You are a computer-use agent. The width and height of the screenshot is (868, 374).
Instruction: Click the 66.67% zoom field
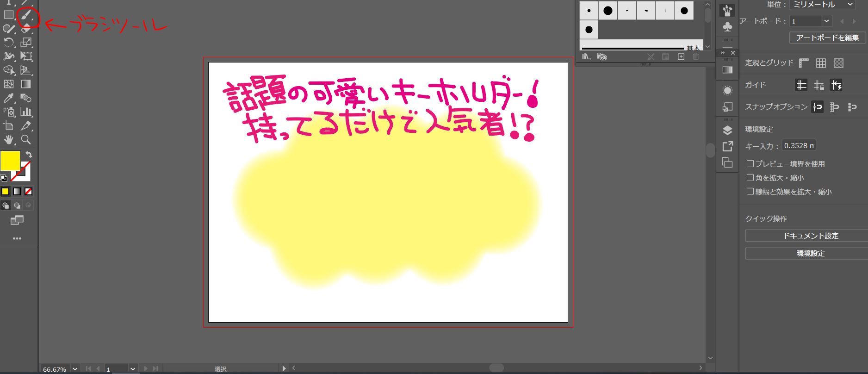click(x=55, y=369)
